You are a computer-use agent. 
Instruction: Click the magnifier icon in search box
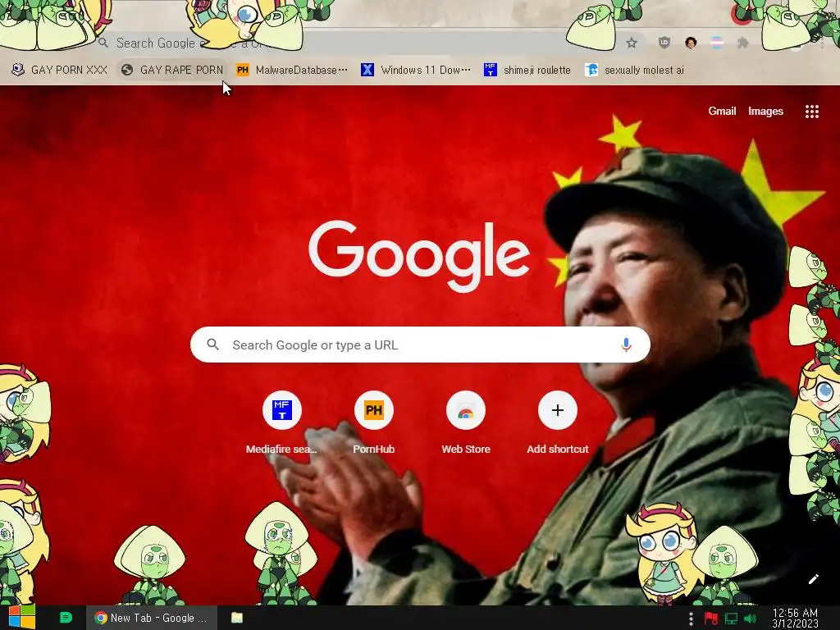click(x=212, y=345)
